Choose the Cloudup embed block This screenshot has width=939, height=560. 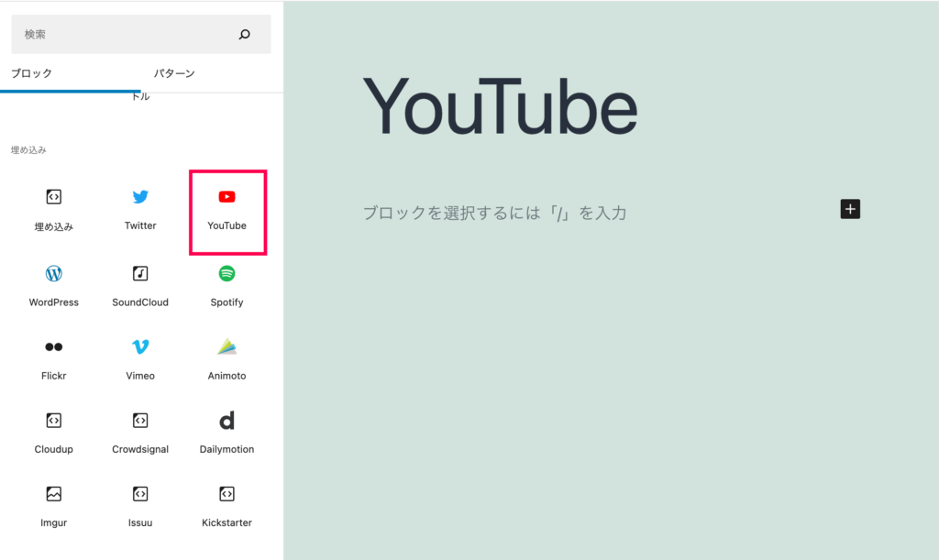click(54, 434)
